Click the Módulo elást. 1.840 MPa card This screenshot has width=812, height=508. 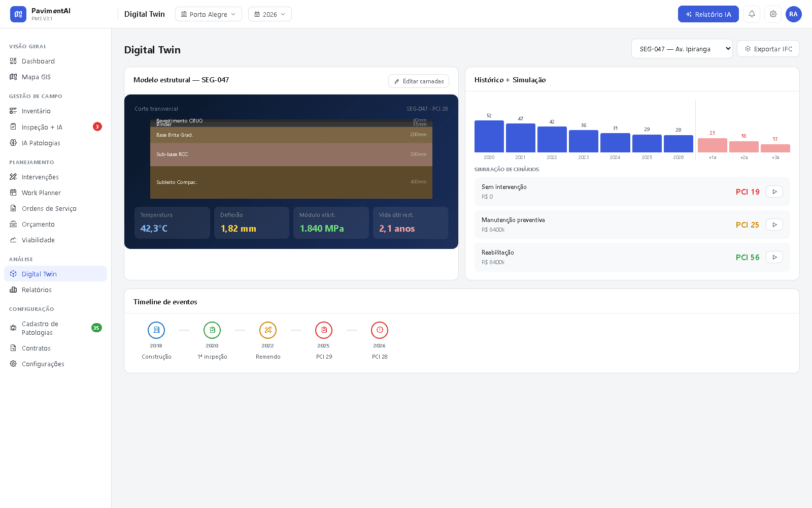(331, 223)
